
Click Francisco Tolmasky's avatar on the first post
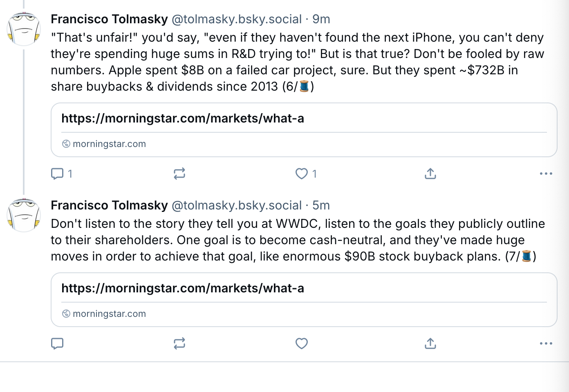(x=24, y=29)
